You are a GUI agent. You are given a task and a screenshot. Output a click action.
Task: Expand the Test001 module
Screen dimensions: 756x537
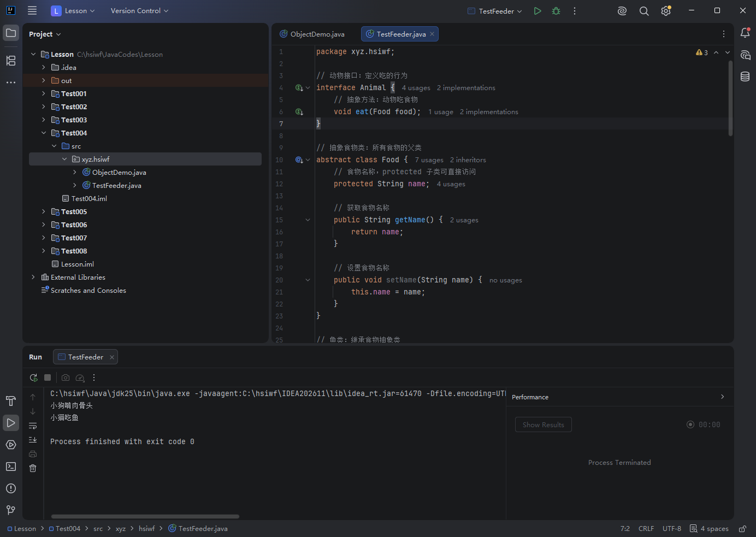[44, 93]
